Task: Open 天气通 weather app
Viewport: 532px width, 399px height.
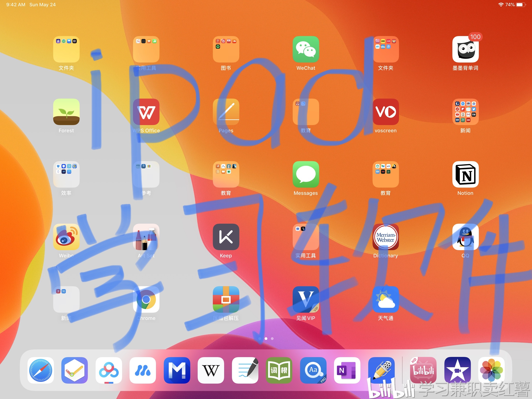Action: point(386,300)
